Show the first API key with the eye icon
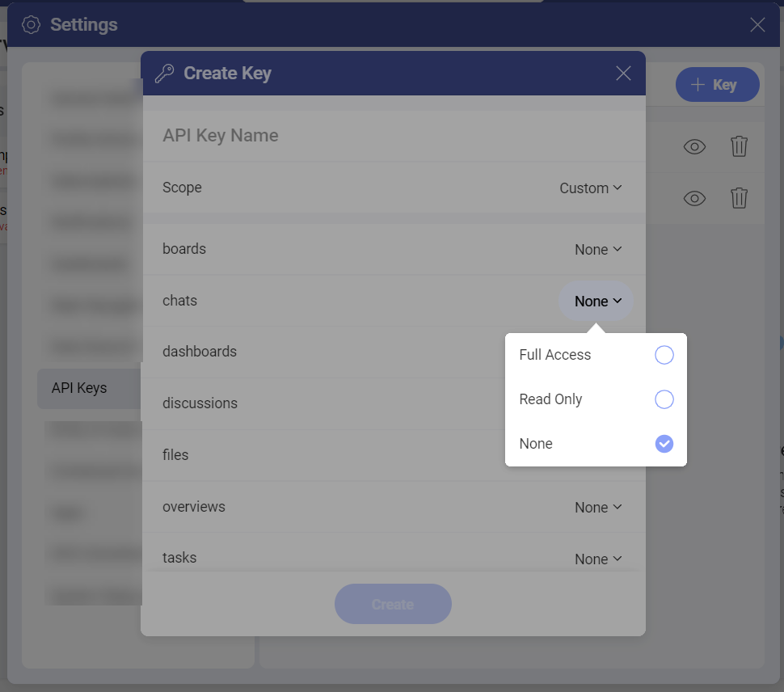Screen dimensions: 784x692 pos(694,147)
